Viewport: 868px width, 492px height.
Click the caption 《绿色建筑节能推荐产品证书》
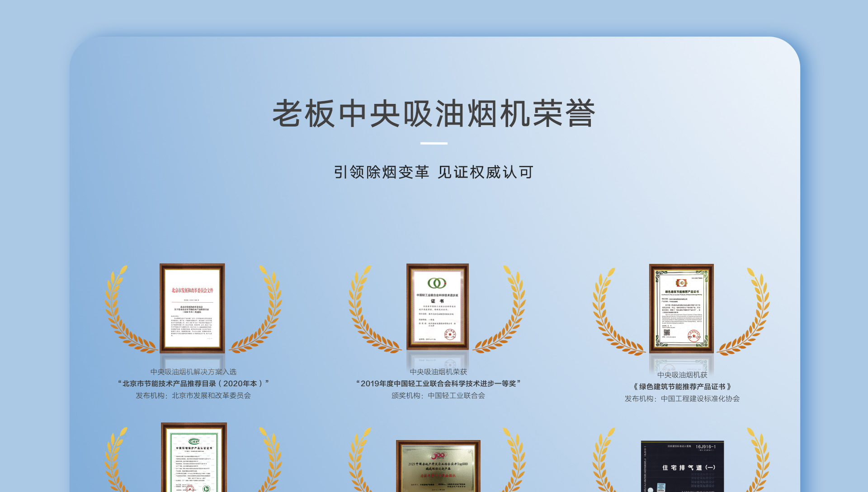point(682,387)
